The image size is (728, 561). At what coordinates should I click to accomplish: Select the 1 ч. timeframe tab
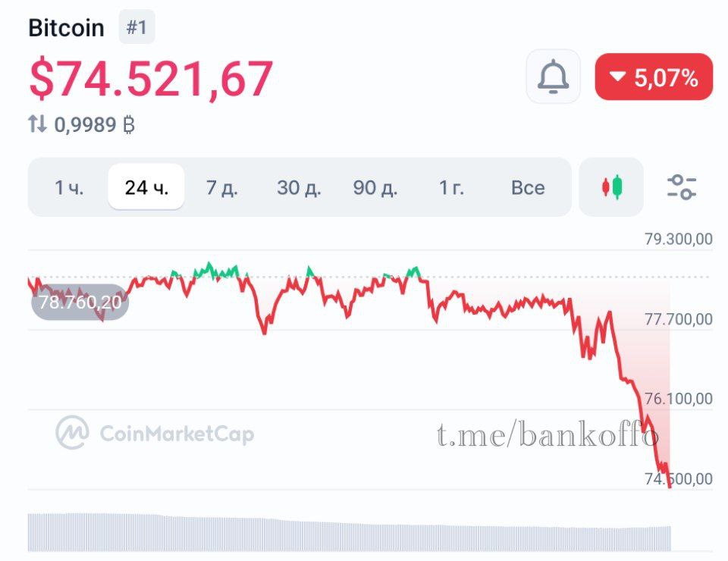(x=69, y=187)
